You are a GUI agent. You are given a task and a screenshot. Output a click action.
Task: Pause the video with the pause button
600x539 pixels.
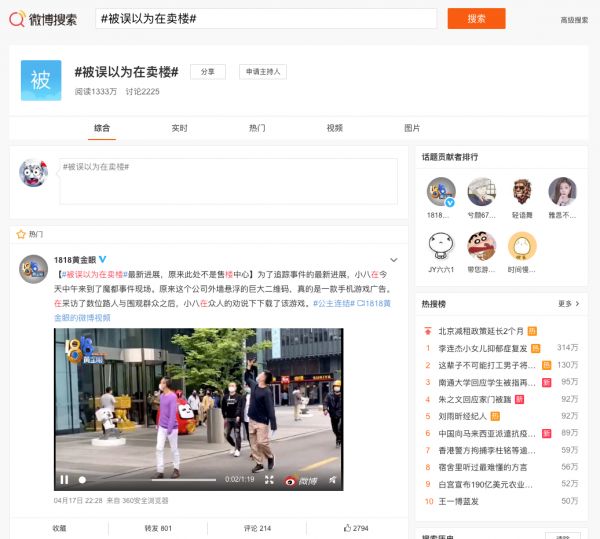click(x=65, y=480)
